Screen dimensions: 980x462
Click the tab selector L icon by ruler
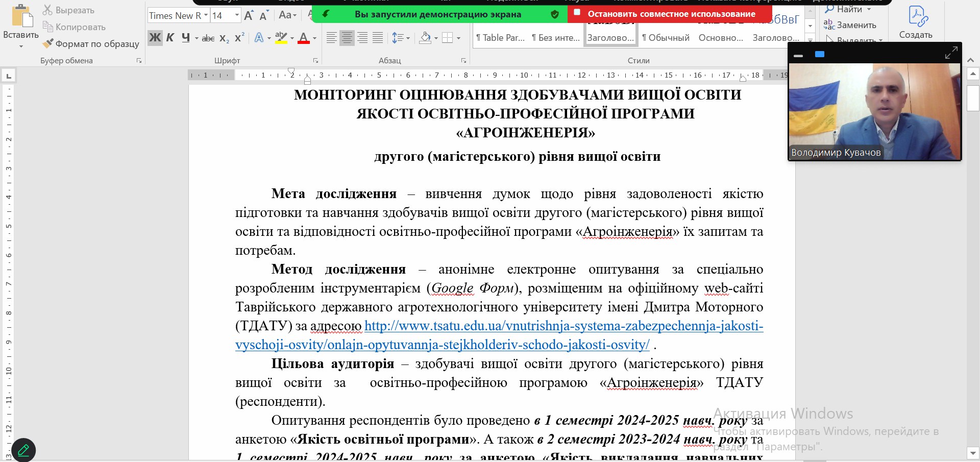(8, 77)
